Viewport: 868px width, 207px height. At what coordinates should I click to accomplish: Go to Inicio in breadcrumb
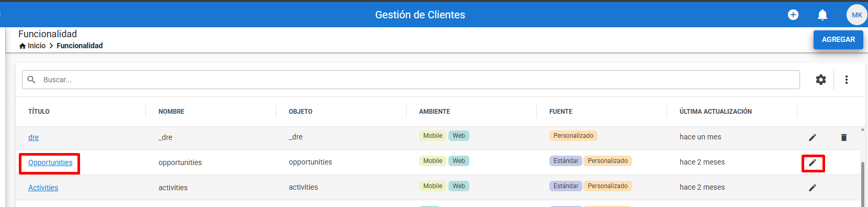(x=37, y=46)
